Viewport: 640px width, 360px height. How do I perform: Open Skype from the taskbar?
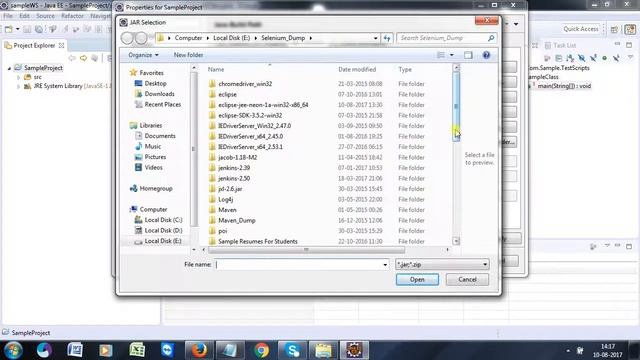293,350
